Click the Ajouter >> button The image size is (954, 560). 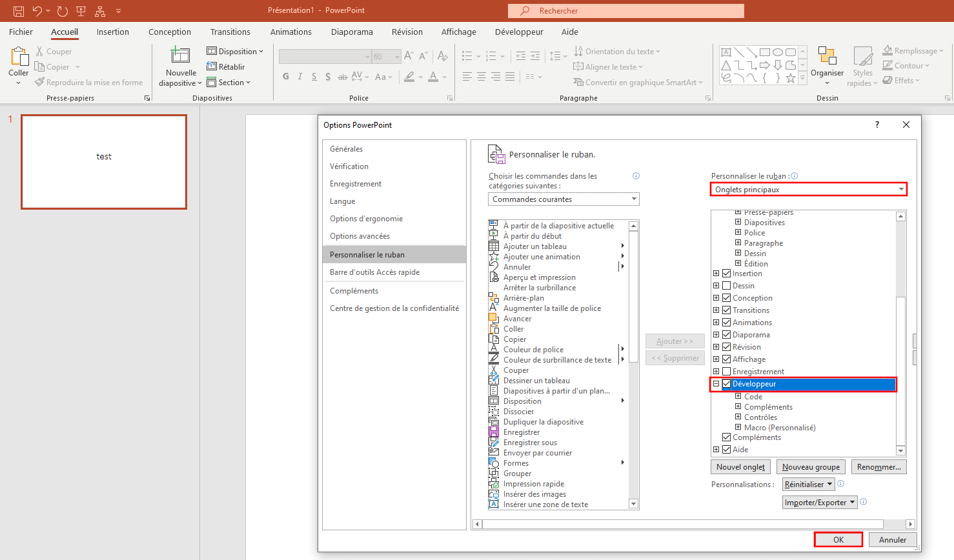(x=675, y=341)
